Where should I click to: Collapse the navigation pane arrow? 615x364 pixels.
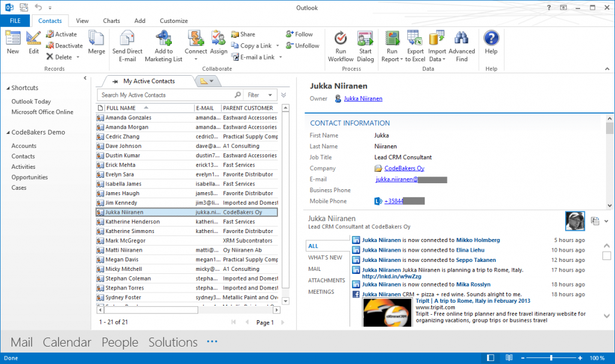point(85,78)
